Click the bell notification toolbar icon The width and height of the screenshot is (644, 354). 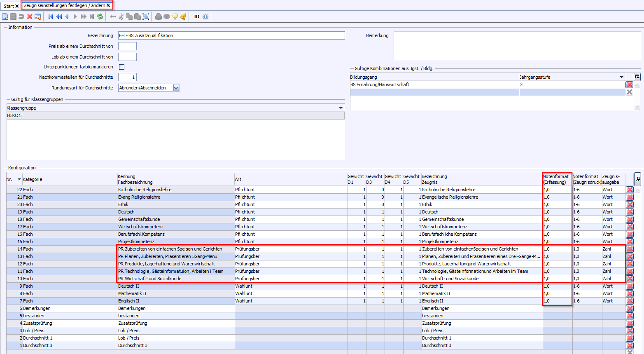click(x=183, y=16)
